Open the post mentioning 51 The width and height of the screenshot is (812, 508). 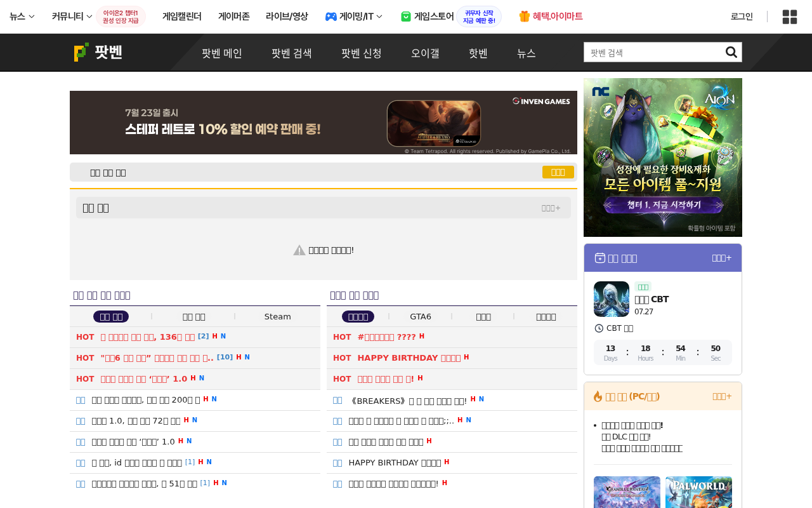[x=145, y=483]
